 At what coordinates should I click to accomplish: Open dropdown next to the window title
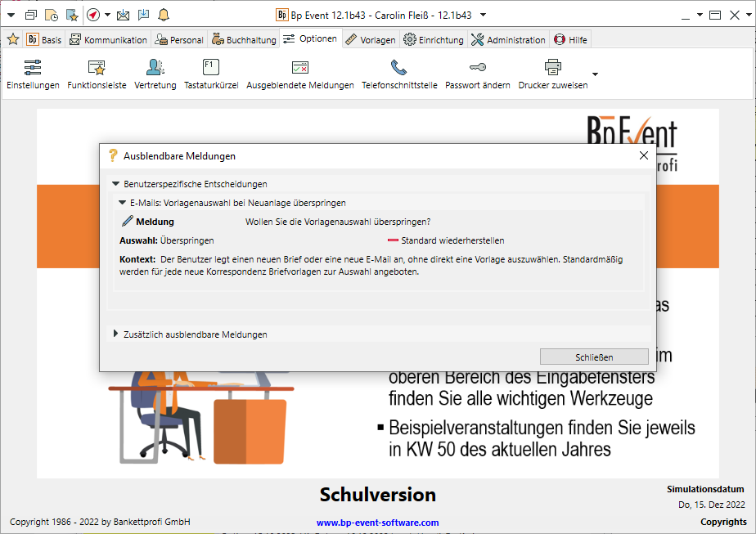(x=484, y=15)
